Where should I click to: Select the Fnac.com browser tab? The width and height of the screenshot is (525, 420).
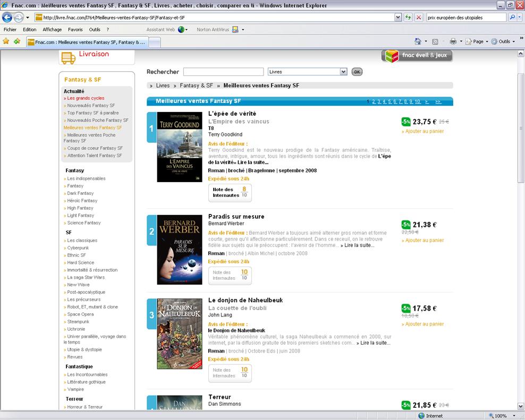(x=87, y=42)
